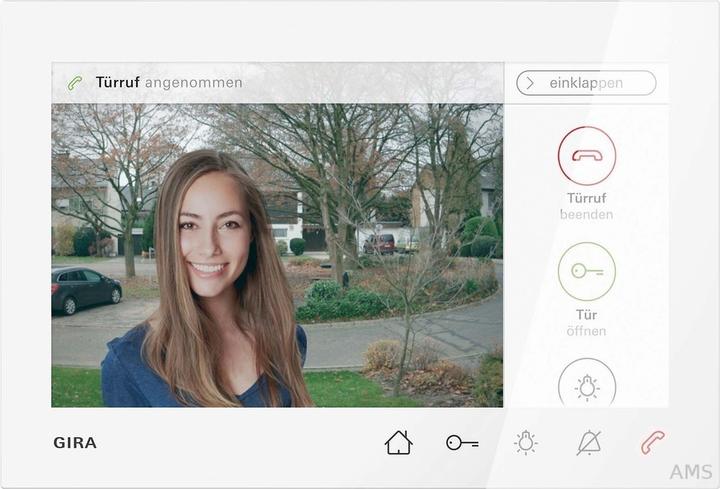Go to home screen via house icon

tap(398, 442)
